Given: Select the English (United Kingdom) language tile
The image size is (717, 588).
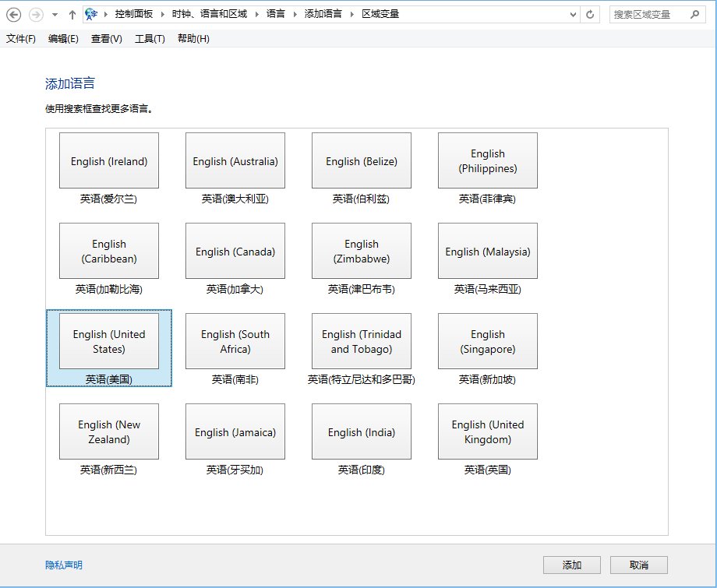Looking at the screenshot, I should [x=487, y=431].
